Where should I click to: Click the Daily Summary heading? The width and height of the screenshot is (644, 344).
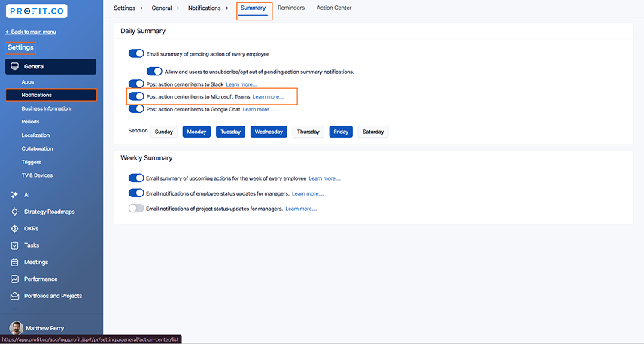[143, 31]
